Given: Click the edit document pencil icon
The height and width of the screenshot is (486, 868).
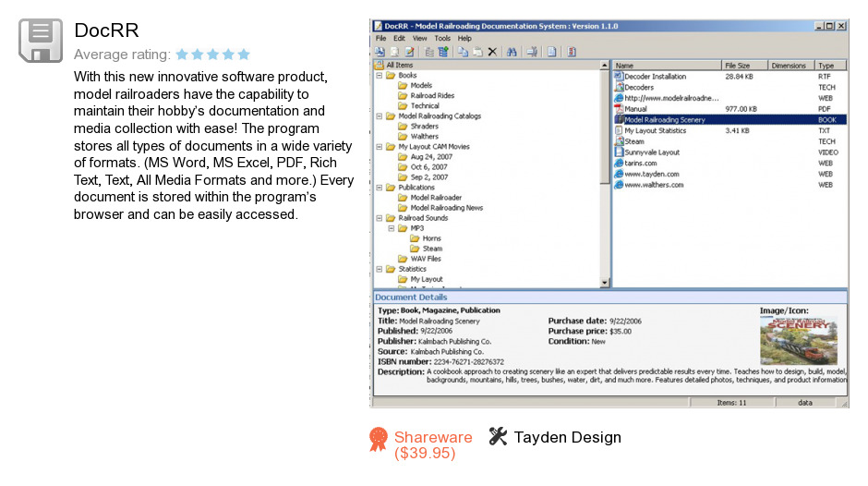Looking at the screenshot, I should point(410,52).
